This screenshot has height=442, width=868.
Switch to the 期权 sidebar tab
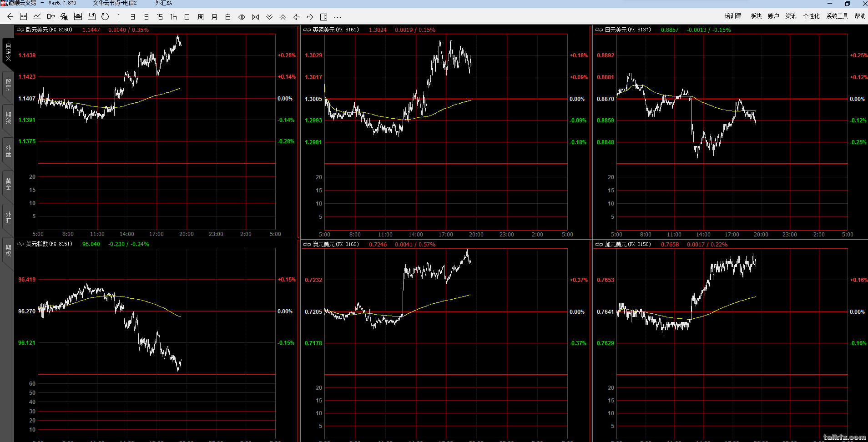pyautogui.click(x=8, y=251)
